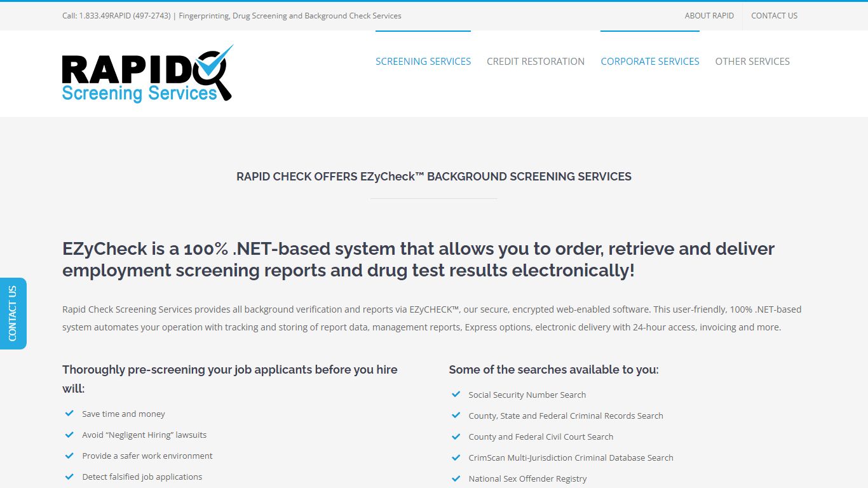Select the 'Save time and money' text
The height and width of the screenshot is (488, 868).
coord(123,414)
